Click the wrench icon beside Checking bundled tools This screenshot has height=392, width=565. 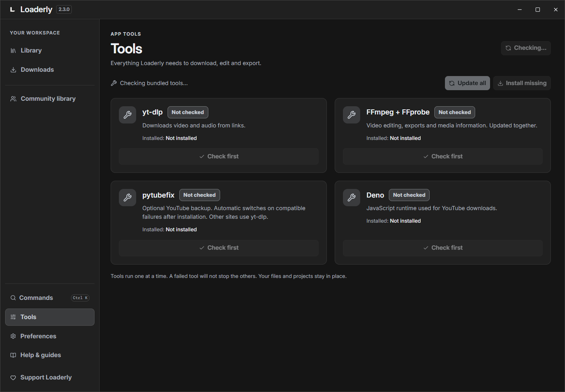(x=114, y=83)
